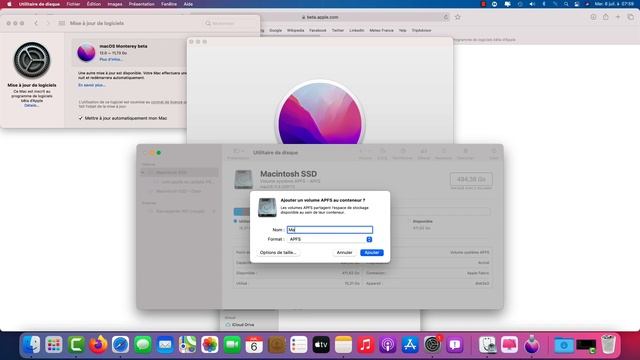
Task: Open Music from the Dock
Action: click(366, 345)
